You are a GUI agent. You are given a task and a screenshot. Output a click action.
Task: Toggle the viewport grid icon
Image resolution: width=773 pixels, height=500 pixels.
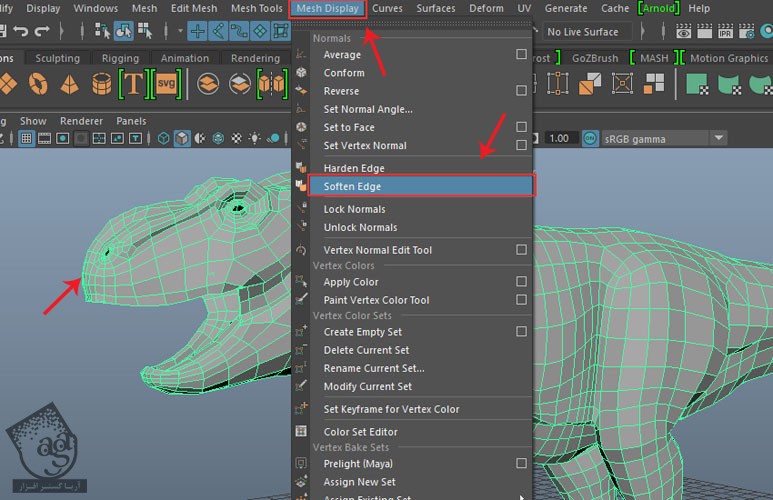pyautogui.click(x=27, y=139)
